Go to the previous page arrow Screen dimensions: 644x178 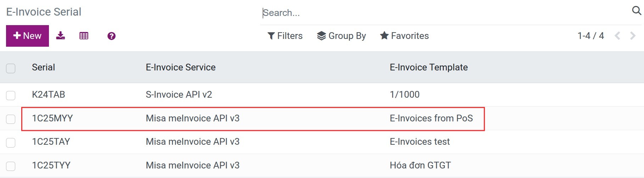point(617,36)
